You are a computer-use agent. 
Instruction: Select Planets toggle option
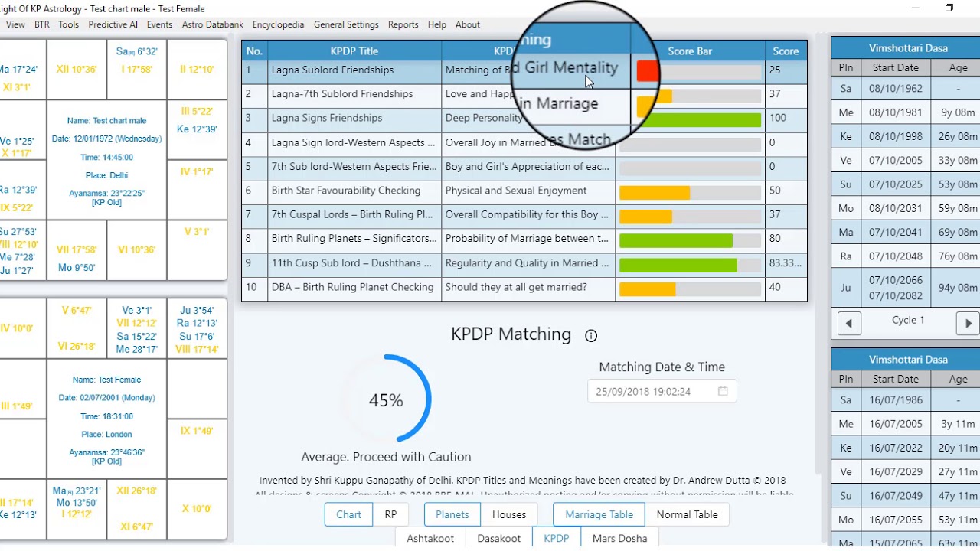click(x=452, y=514)
